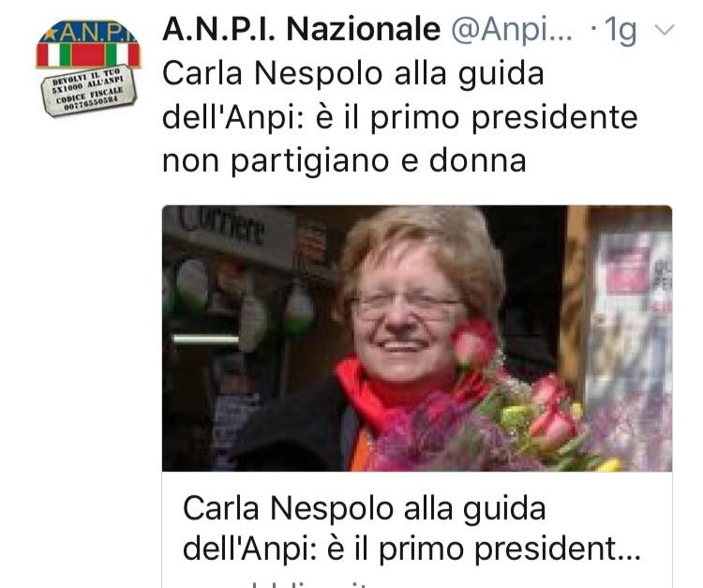This screenshot has width=703, height=588.
Task: Click the word Nazionale in the account name
Action: coord(363,30)
